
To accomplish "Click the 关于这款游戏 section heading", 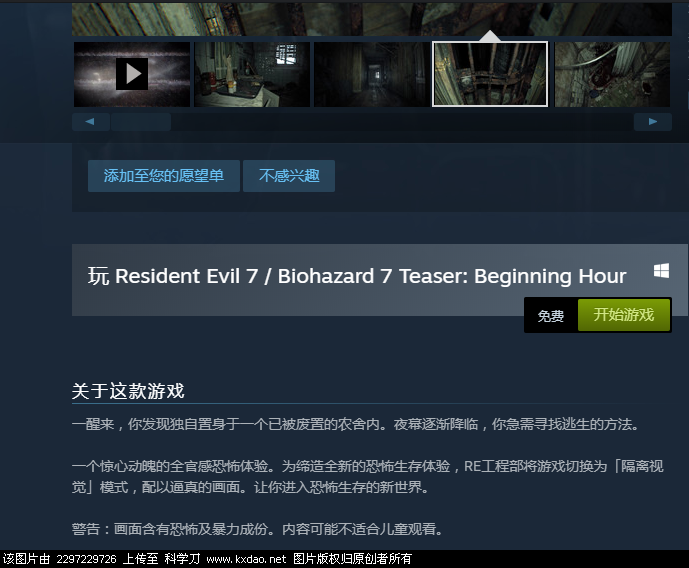I will pyautogui.click(x=128, y=391).
